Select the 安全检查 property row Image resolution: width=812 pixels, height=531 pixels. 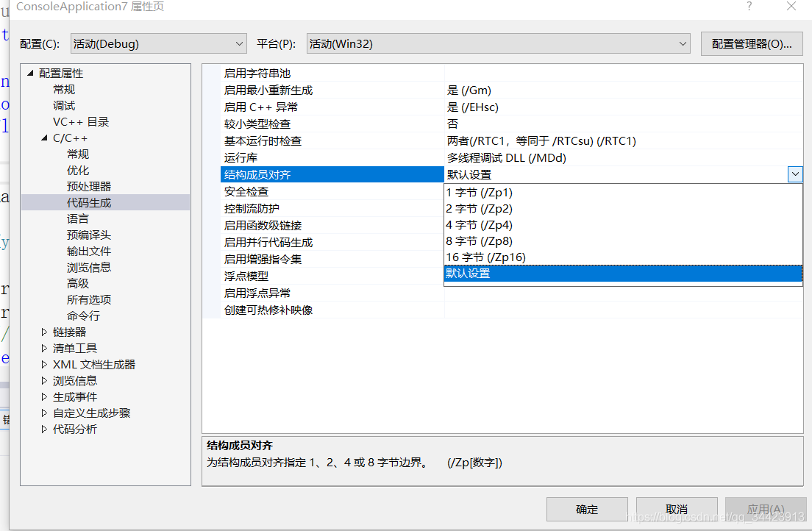pyautogui.click(x=243, y=192)
